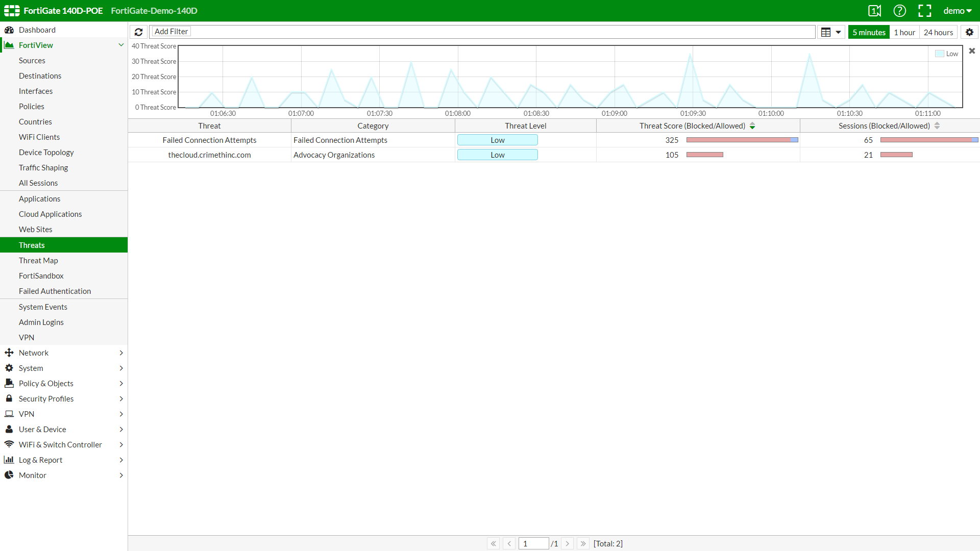This screenshot has height=551, width=980.
Task: Collapse the FortiView menu section
Action: (x=121, y=45)
